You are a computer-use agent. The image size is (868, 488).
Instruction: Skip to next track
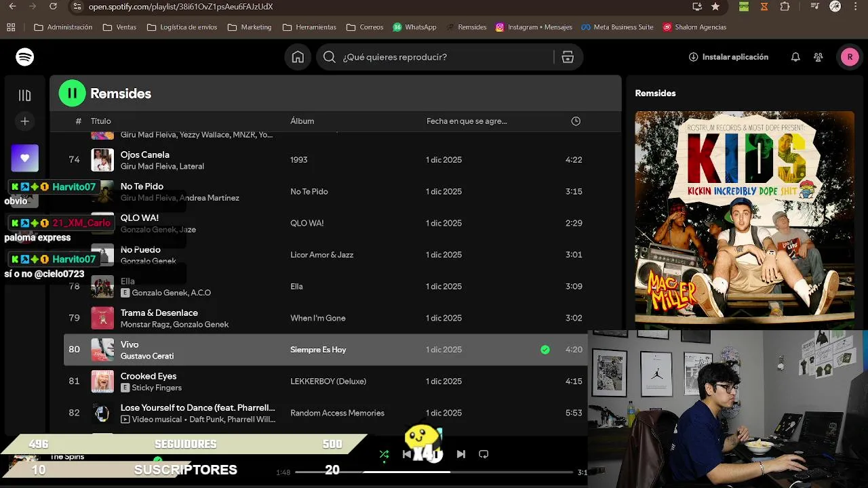click(x=461, y=454)
